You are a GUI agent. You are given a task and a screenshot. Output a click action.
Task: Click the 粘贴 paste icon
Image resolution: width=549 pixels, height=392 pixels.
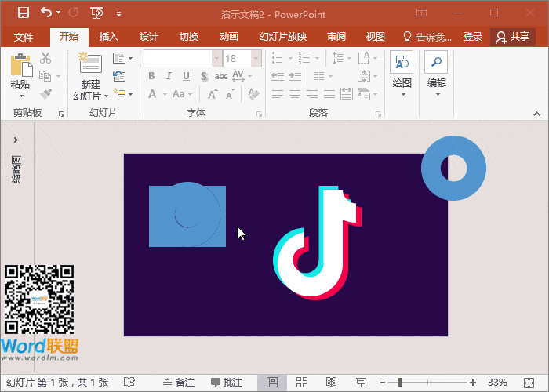coord(21,65)
